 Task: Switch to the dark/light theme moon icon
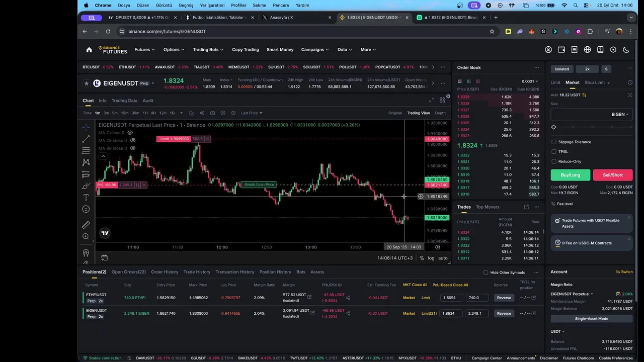point(626,50)
